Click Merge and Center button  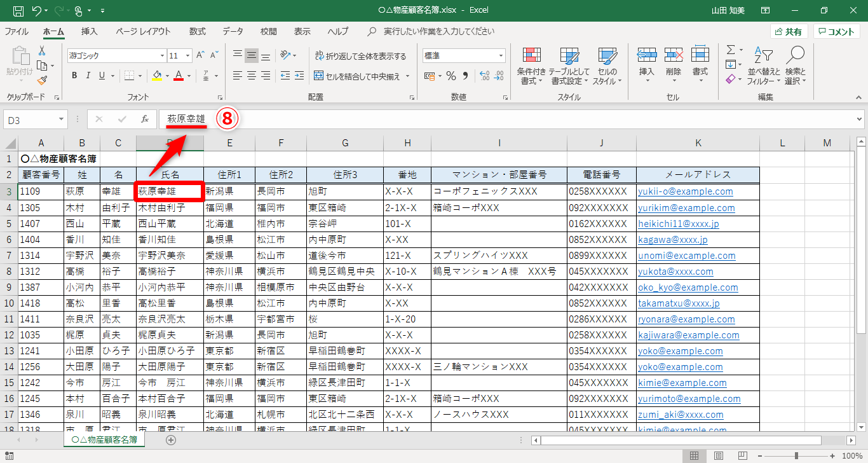[x=357, y=76]
